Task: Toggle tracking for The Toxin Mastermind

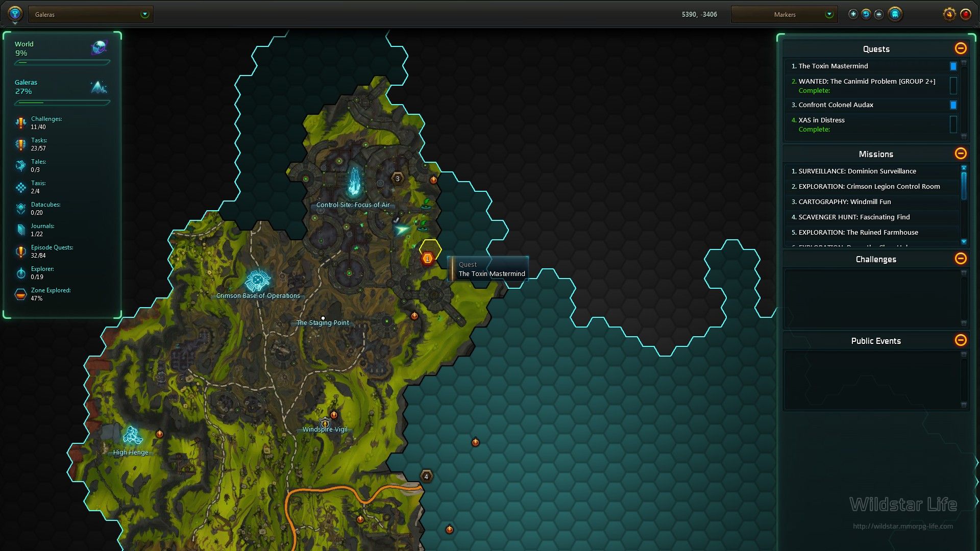Action: 953,66
